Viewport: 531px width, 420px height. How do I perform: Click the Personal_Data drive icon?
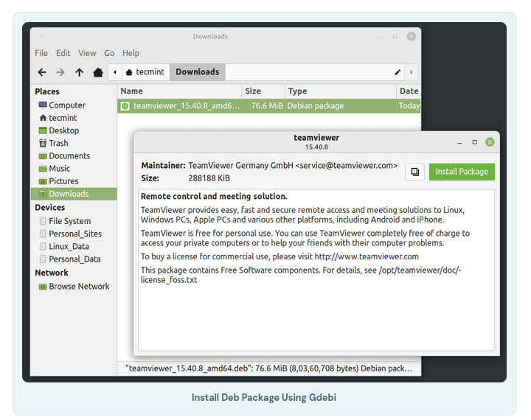pyautogui.click(x=43, y=259)
